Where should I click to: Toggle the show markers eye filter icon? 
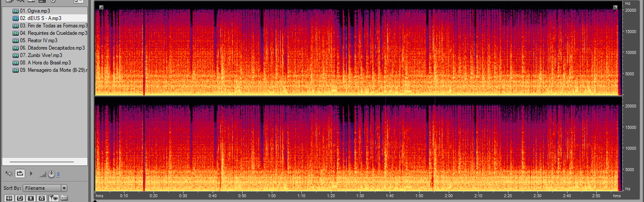coord(54,198)
